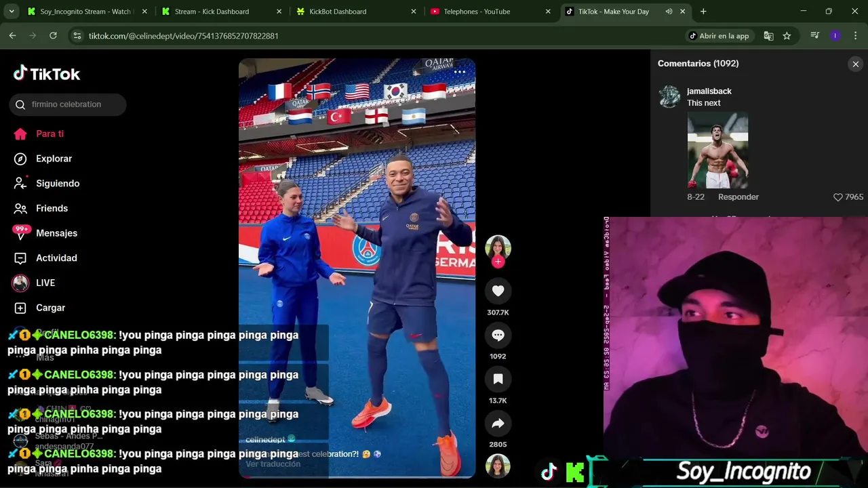Click Responder on jamalisback's comment
The width and height of the screenshot is (868, 488).
[x=738, y=197]
